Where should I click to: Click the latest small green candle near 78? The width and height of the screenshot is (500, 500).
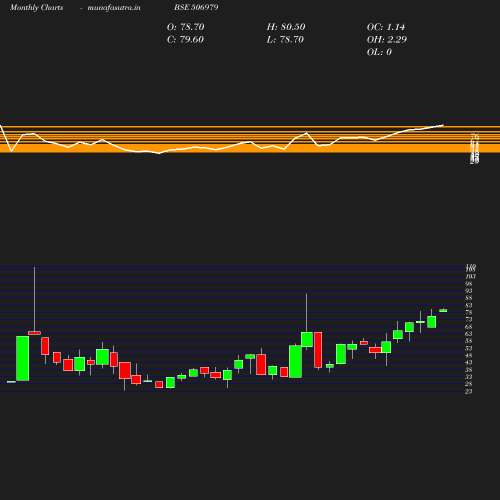pyautogui.click(x=443, y=311)
